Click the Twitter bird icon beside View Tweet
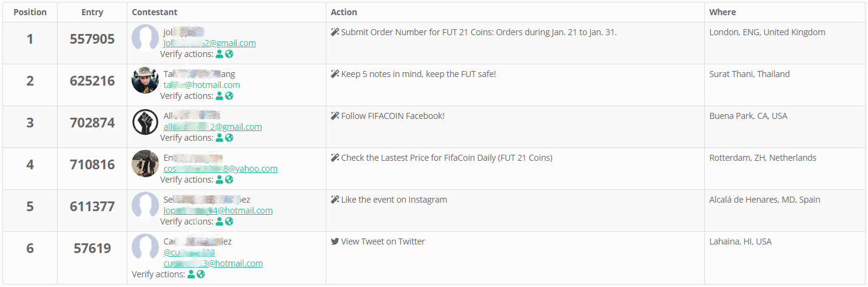 pyautogui.click(x=335, y=241)
